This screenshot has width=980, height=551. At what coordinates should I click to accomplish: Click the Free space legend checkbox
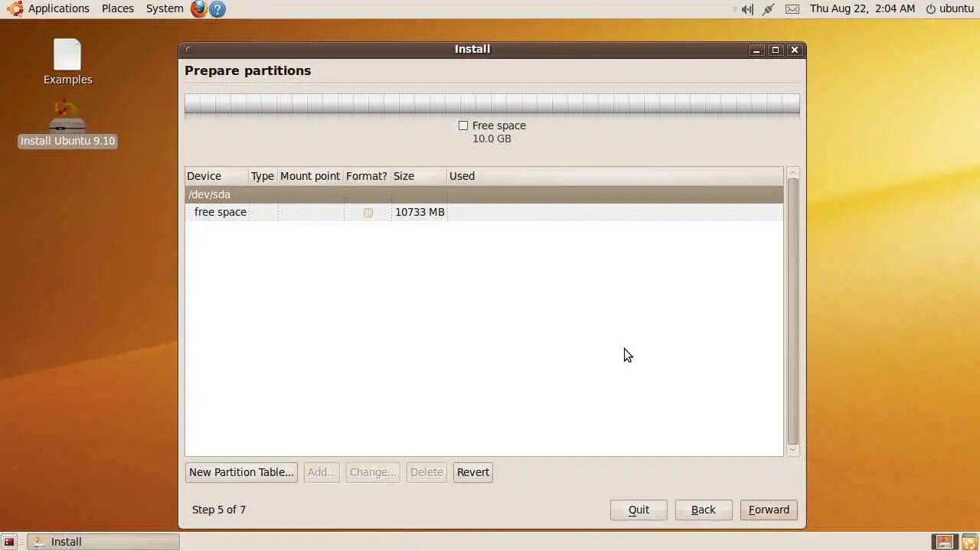[463, 126]
